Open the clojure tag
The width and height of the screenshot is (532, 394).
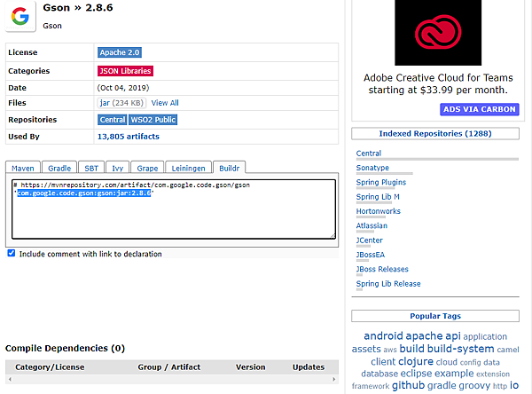[416, 361]
